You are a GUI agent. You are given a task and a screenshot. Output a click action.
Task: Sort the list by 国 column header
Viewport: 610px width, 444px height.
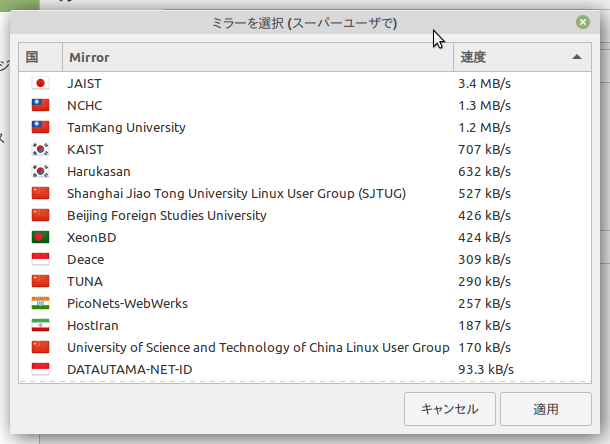pos(40,57)
